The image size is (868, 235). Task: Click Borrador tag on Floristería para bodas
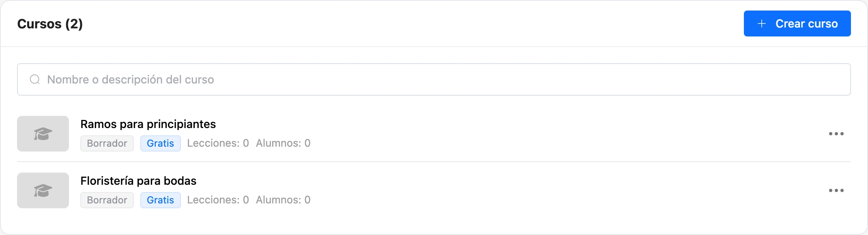click(x=107, y=200)
